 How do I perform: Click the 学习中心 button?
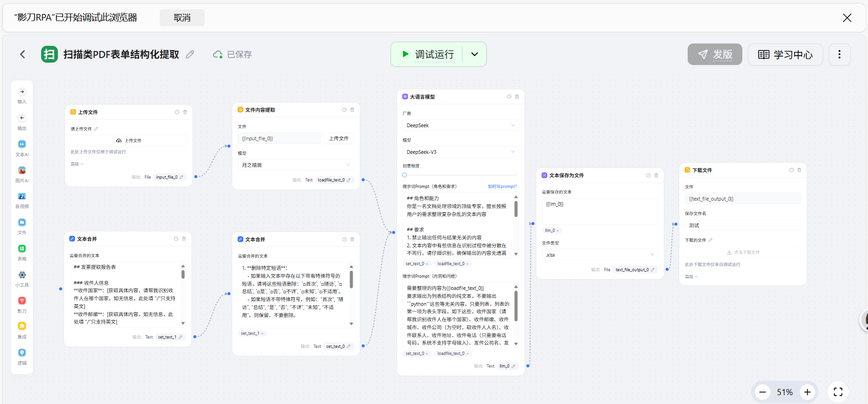785,55
